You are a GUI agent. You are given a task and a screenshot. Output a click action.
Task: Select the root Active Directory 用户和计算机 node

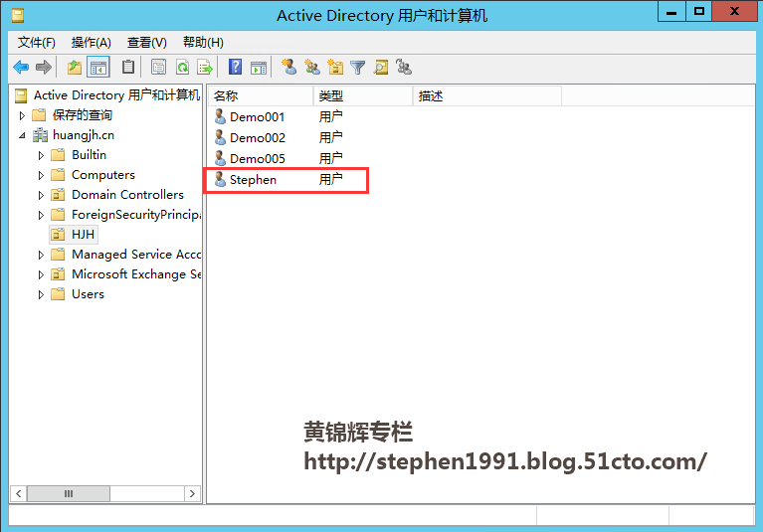pos(116,94)
